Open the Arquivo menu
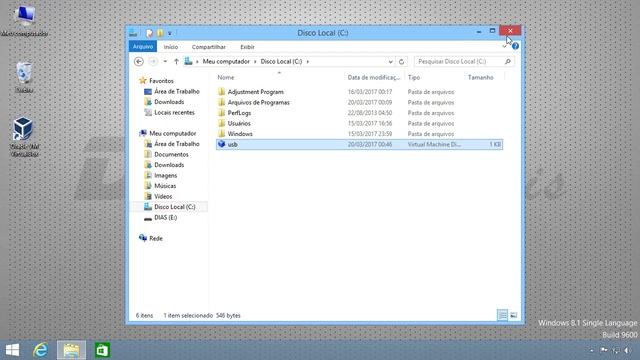This screenshot has width=640, height=360. 143,47
